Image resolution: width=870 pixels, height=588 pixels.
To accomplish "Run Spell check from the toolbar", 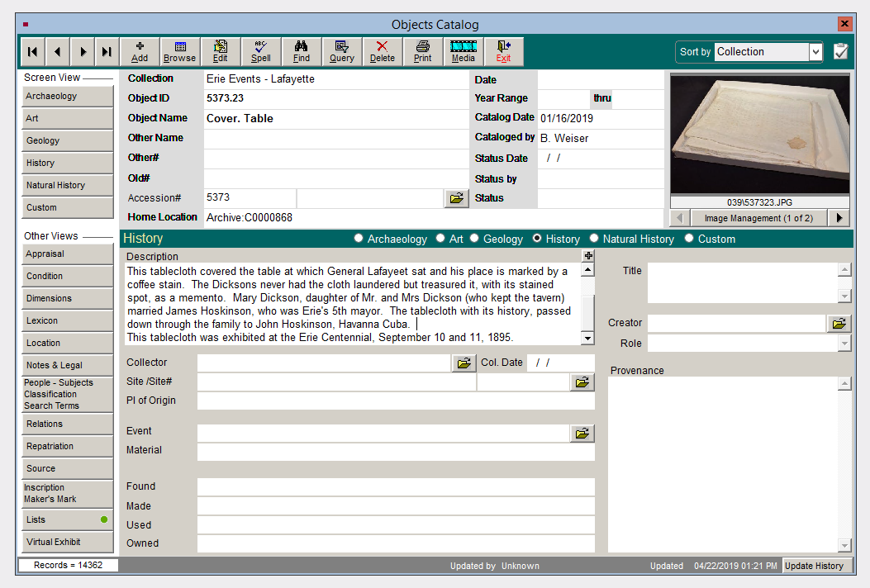I will [x=261, y=51].
